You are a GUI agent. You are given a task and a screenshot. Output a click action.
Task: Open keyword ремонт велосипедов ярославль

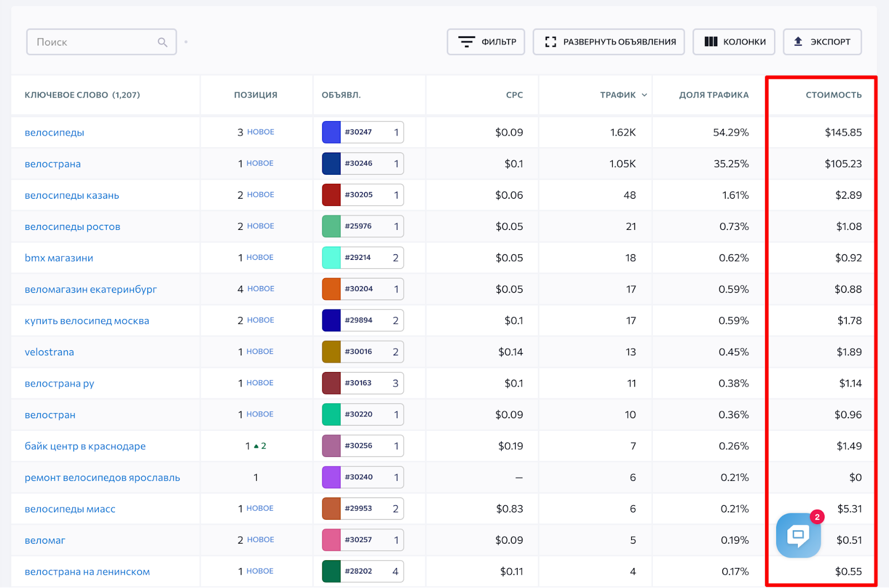pos(102,478)
